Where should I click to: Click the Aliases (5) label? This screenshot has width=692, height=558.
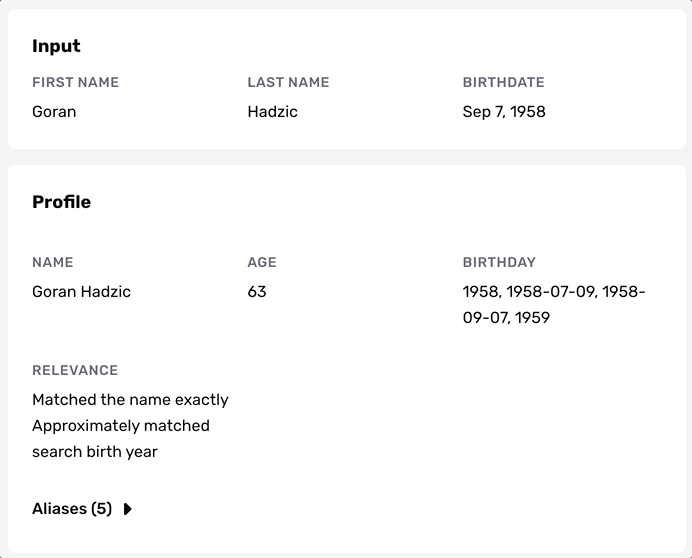tap(72, 509)
